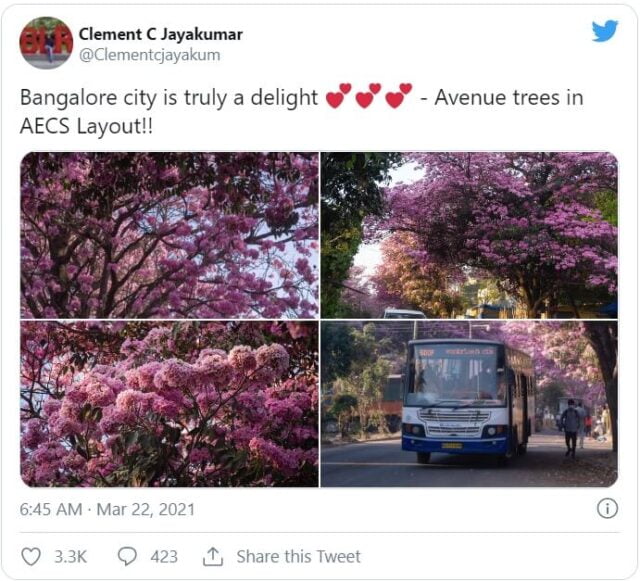Open top-left purple blossom branches photo
Image resolution: width=640 pixels, height=581 pixels.
point(169,235)
